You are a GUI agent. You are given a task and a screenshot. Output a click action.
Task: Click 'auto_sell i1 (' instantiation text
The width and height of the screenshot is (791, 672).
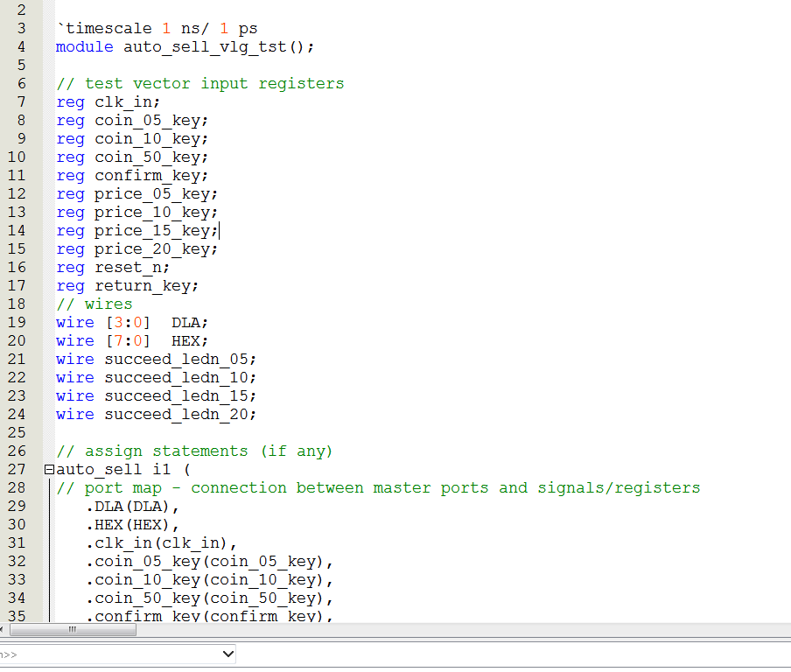(123, 470)
